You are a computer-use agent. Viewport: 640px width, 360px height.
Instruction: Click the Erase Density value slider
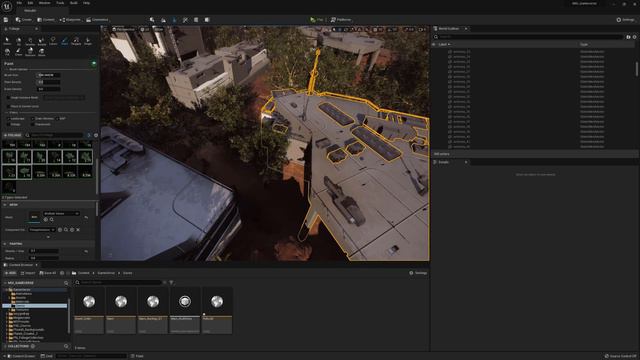point(48,89)
